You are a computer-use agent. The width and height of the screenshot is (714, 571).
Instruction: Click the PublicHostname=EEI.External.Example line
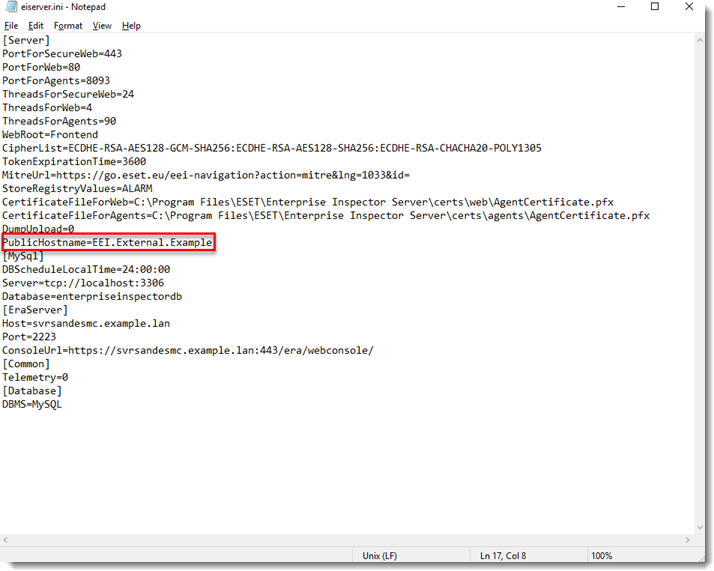click(107, 243)
